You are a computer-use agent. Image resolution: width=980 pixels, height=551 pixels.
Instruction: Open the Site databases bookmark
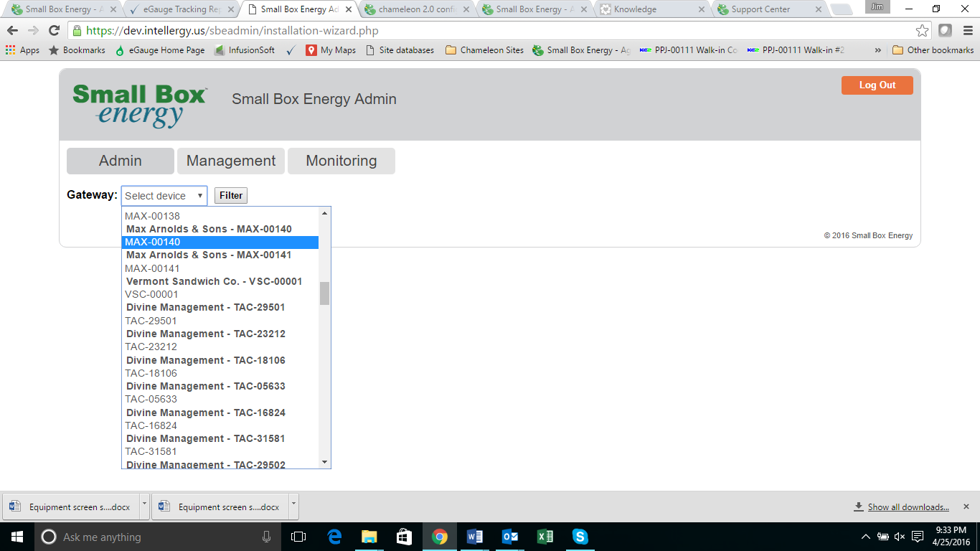[x=400, y=50]
